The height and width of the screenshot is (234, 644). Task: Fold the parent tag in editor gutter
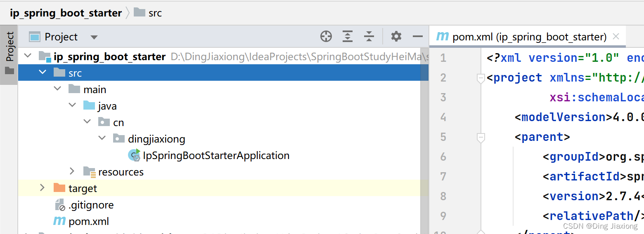coord(481,137)
